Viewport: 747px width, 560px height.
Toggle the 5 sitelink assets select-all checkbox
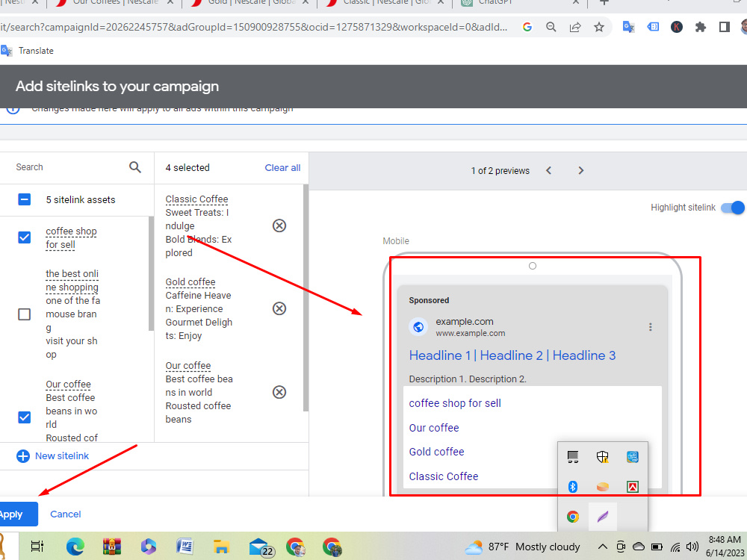25,199
